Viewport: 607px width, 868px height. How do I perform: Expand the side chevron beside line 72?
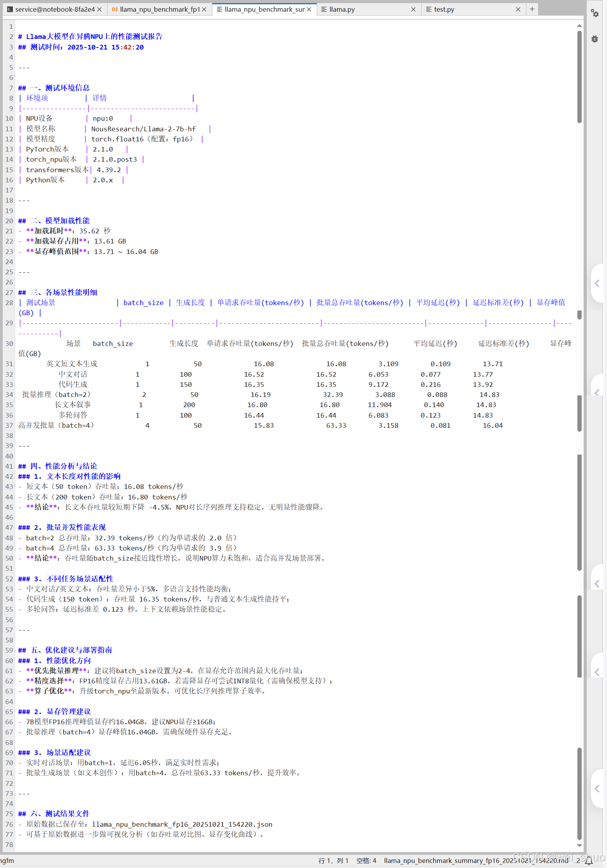[x=597, y=789]
